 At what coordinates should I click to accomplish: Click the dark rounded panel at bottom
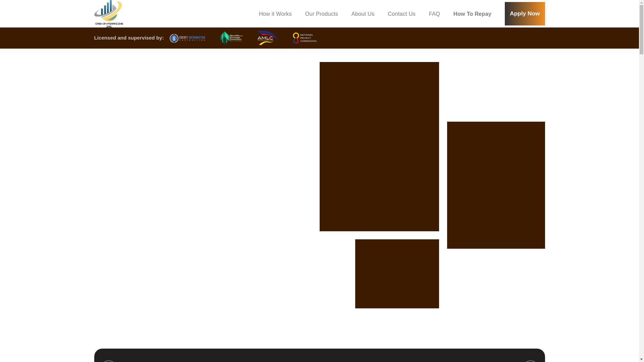tap(319, 356)
